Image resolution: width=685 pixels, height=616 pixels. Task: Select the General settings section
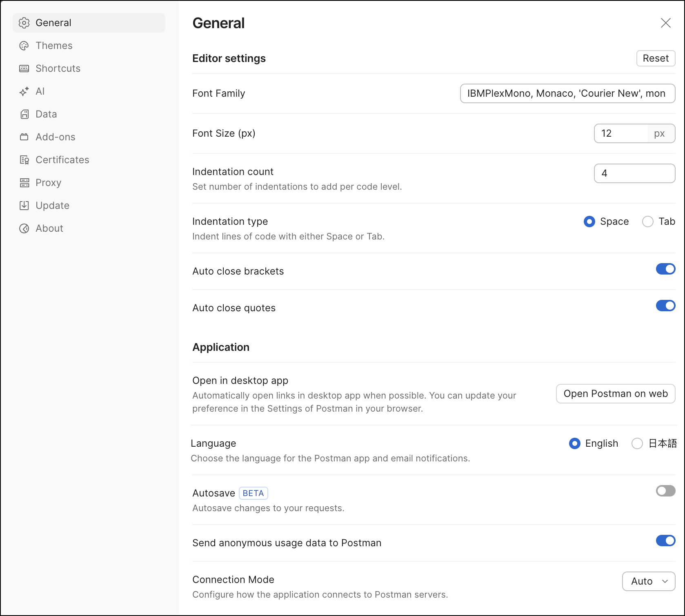[53, 23]
